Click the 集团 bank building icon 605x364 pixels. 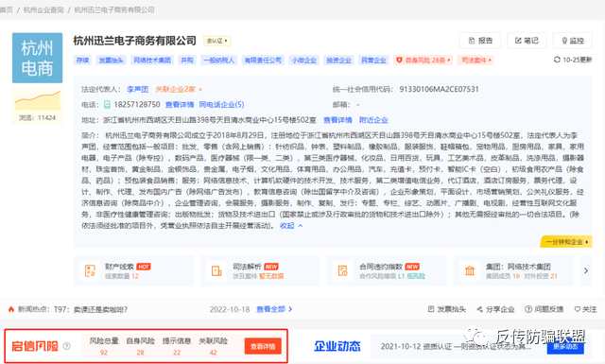click(x=470, y=271)
